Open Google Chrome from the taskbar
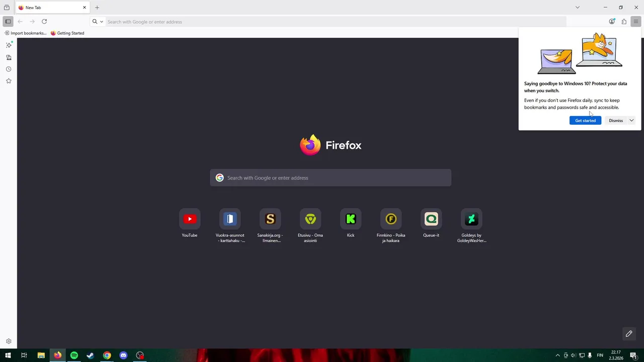The height and width of the screenshot is (362, 644). pos(107,355)
